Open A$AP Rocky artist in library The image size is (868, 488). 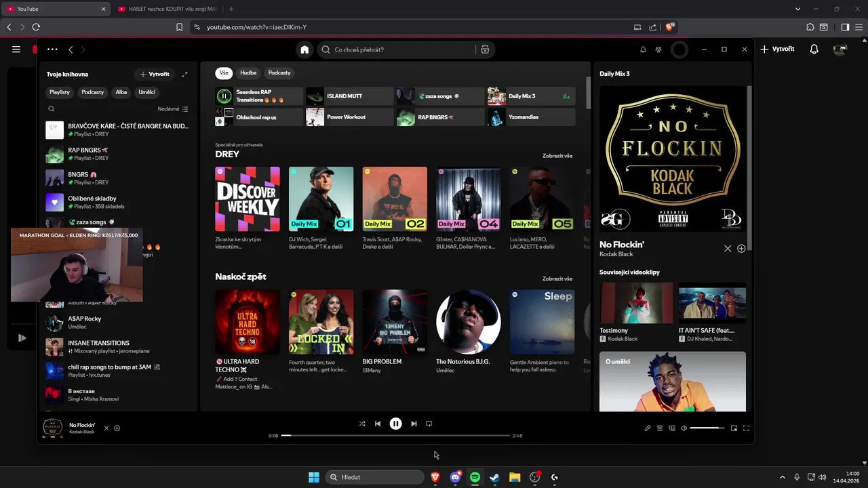118,322
